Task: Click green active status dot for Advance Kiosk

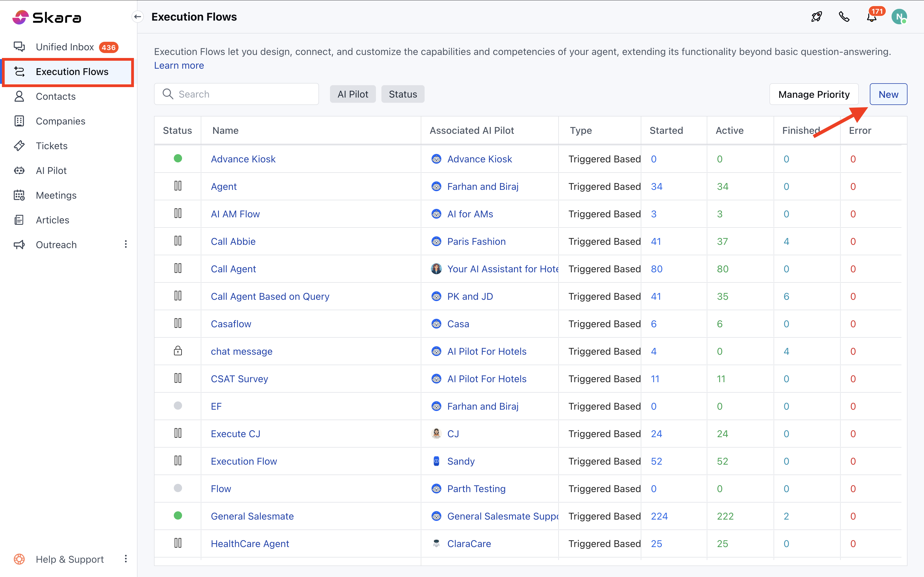Action: coord(178,158)
